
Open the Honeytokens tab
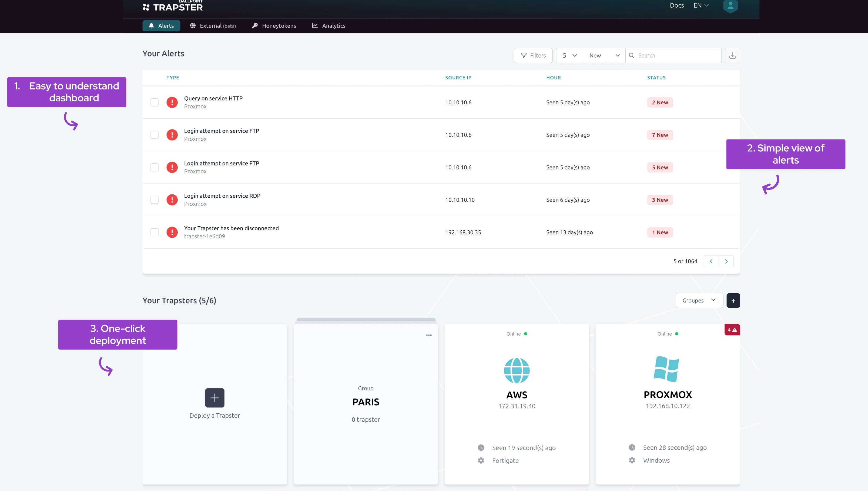tap(274, 26)
